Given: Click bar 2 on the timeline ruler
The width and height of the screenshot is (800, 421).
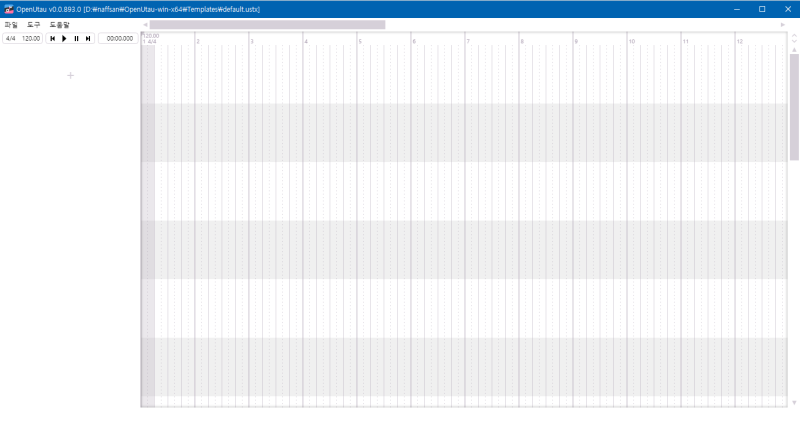Looking at the screenshot, I should pos(198,41).
